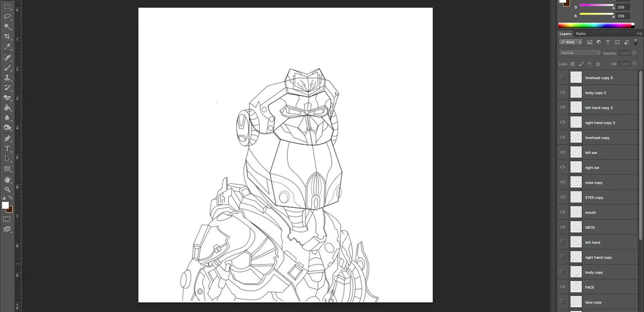
Task: Show the left hand layer
Action: coord(562,243)
